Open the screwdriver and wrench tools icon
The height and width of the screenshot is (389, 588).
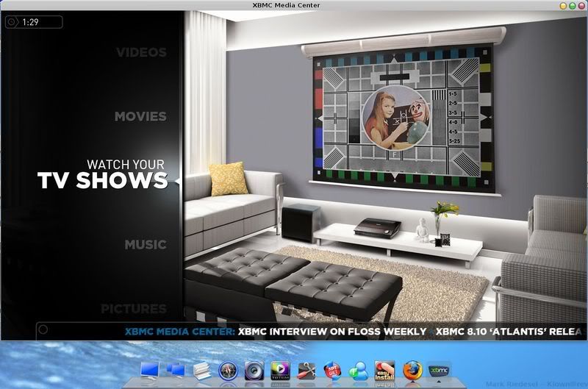[306, 371]
